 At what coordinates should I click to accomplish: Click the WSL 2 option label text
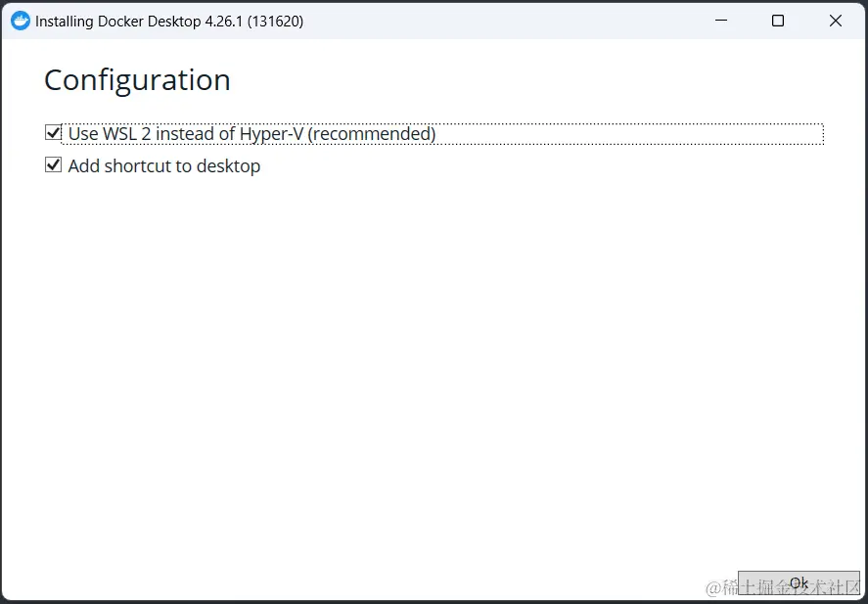(251, 133)
